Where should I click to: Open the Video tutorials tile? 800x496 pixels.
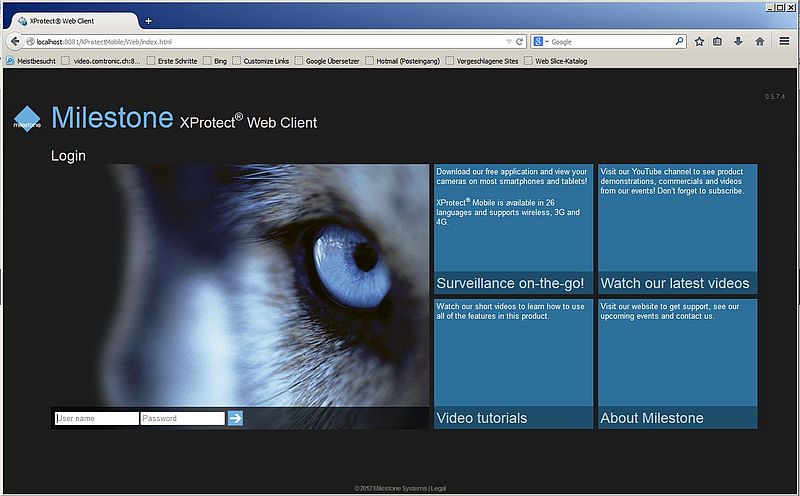click(x=513, y=364)
